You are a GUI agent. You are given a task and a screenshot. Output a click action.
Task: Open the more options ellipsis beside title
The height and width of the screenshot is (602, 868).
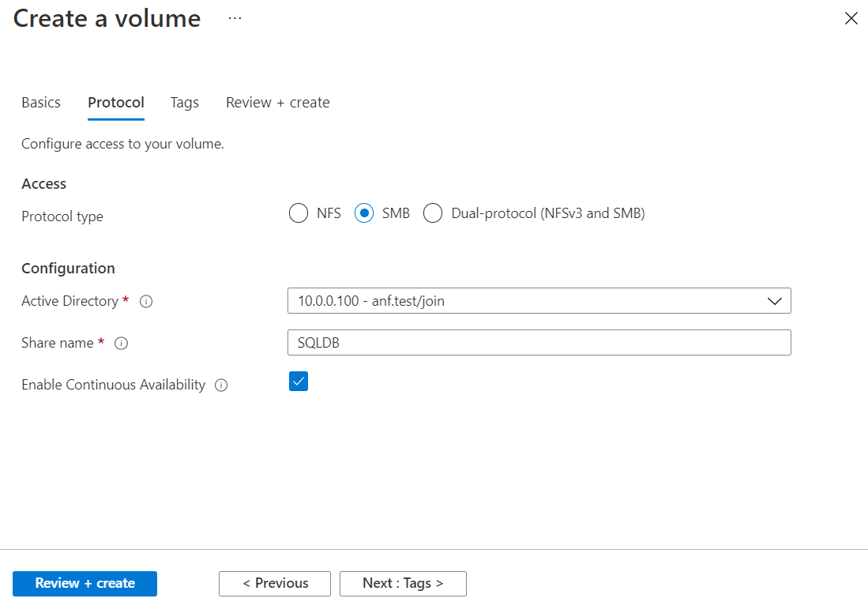click(235, 17)
